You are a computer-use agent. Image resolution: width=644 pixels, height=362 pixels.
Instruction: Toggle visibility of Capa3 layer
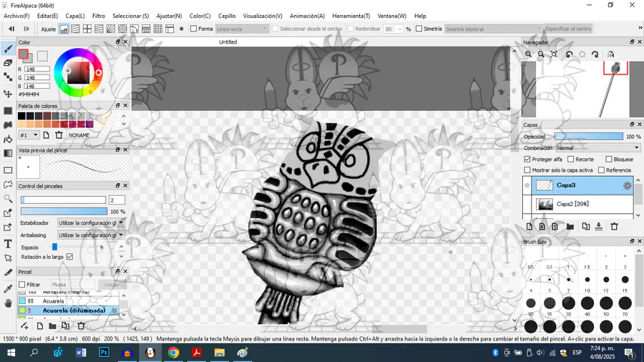(527, 185)
